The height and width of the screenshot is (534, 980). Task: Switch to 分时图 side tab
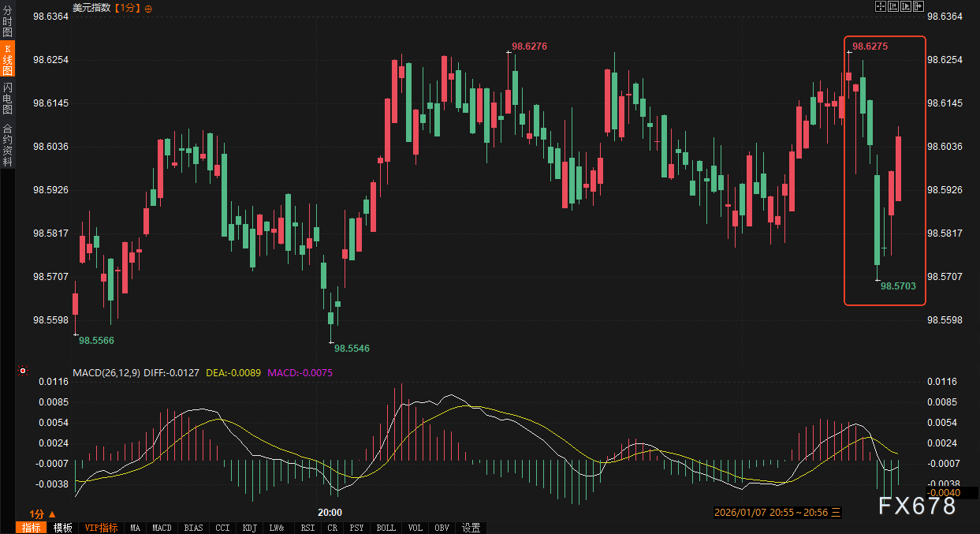(x=7, y=21)
